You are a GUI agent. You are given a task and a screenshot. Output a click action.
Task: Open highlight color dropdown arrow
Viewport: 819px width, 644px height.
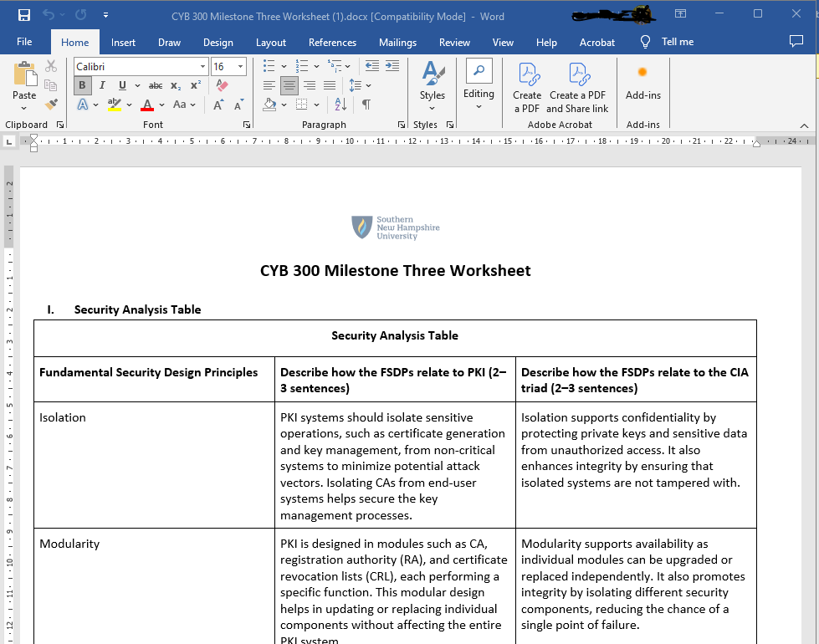(129, 105)
